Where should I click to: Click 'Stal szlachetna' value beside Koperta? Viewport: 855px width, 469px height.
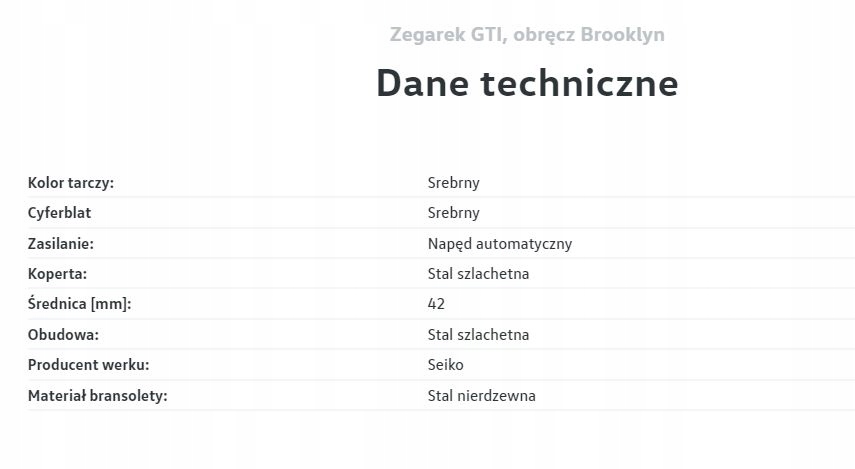pyautogui.click(x=479, y=274)
